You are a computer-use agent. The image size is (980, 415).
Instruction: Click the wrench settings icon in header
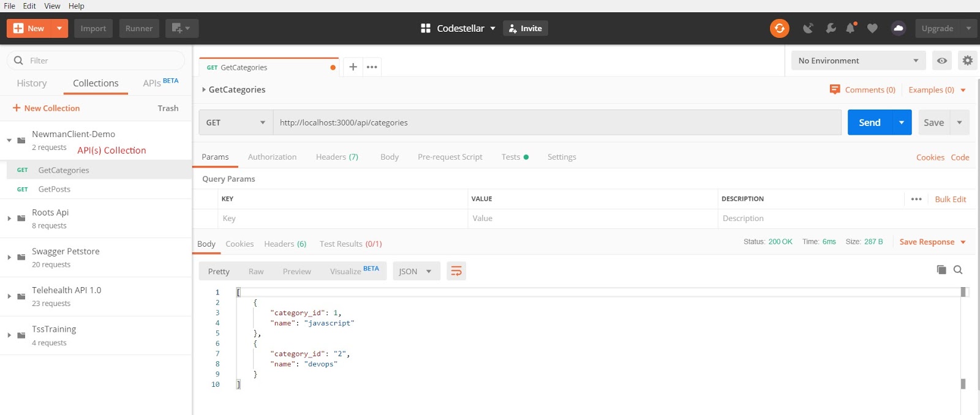click(831, 28)
